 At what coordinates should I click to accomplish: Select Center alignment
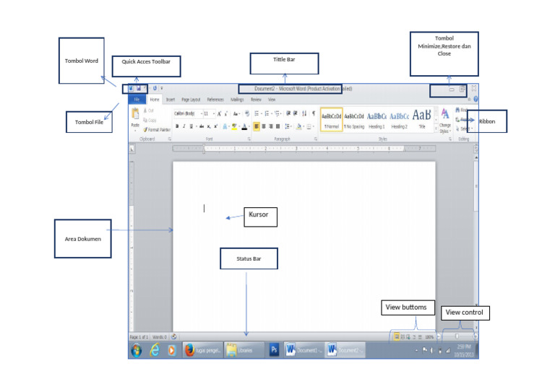264,126
